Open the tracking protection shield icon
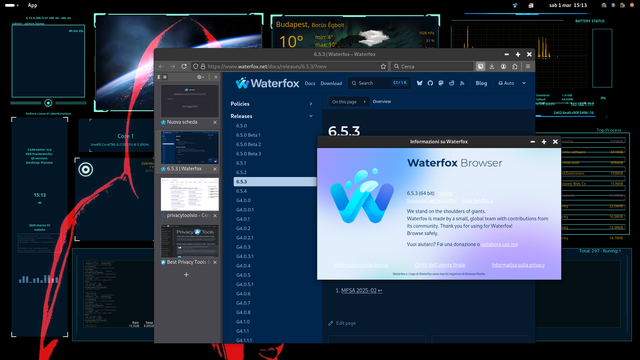Screen dimensions: 640x360 point(196,67)
